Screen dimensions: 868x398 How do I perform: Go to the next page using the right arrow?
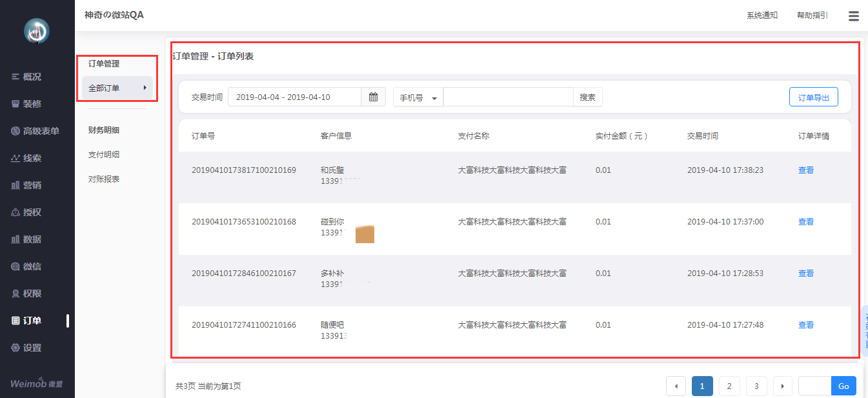[783, 386]
